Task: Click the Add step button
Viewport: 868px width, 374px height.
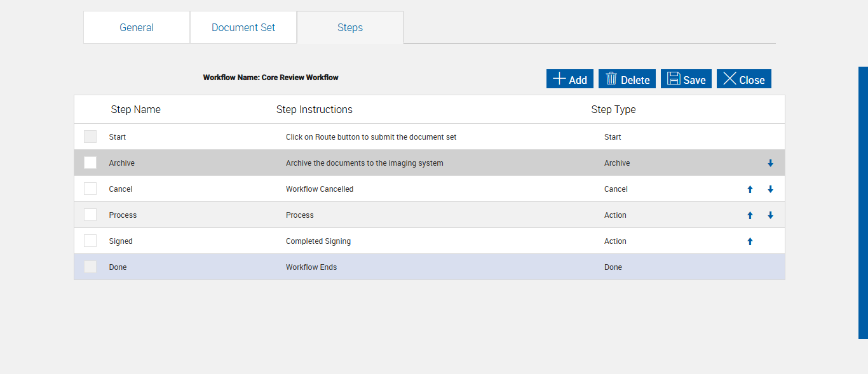Action: [x=570, y=79]
